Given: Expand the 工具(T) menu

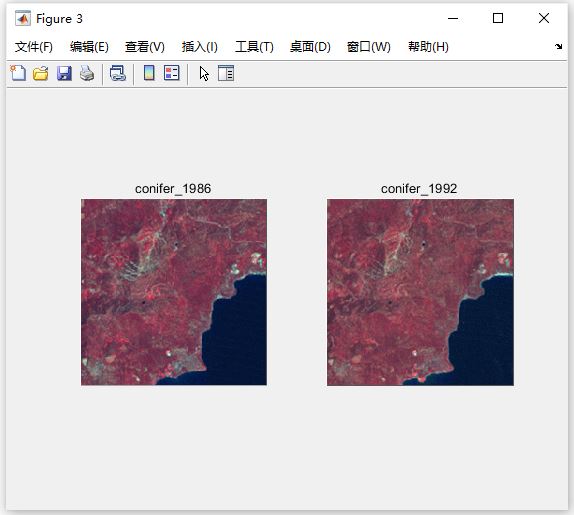Looking at the screenshot, I should click(254, 47).
